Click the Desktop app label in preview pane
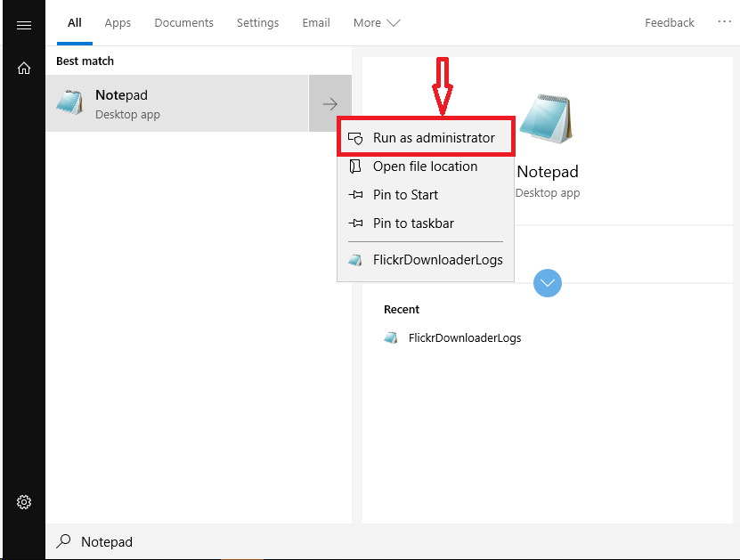The image size is (740, 560). (548, 193)
